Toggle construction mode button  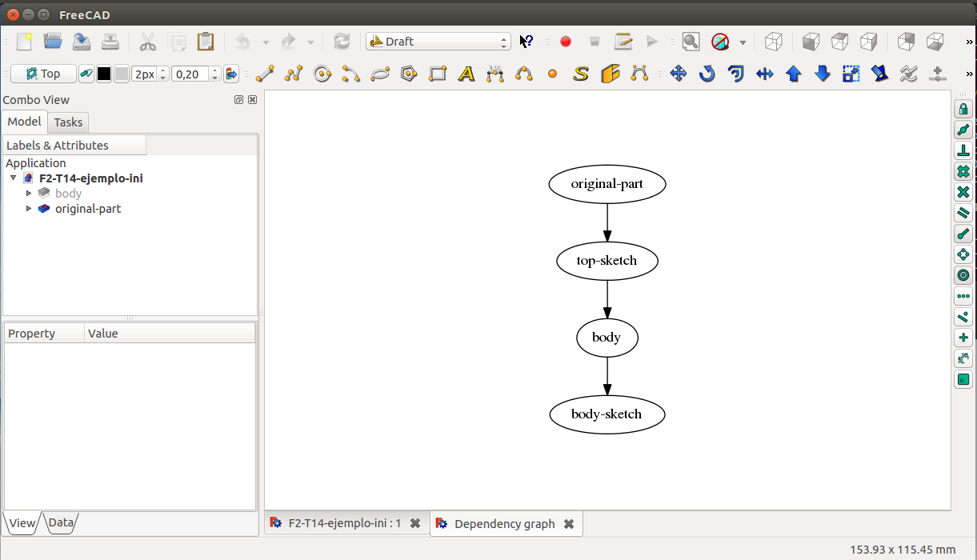86,74
